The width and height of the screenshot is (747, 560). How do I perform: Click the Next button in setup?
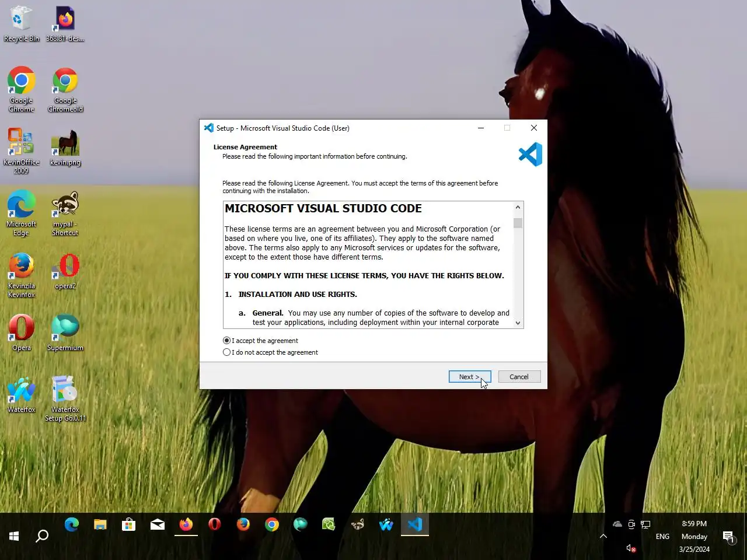[x=470, y=377]
